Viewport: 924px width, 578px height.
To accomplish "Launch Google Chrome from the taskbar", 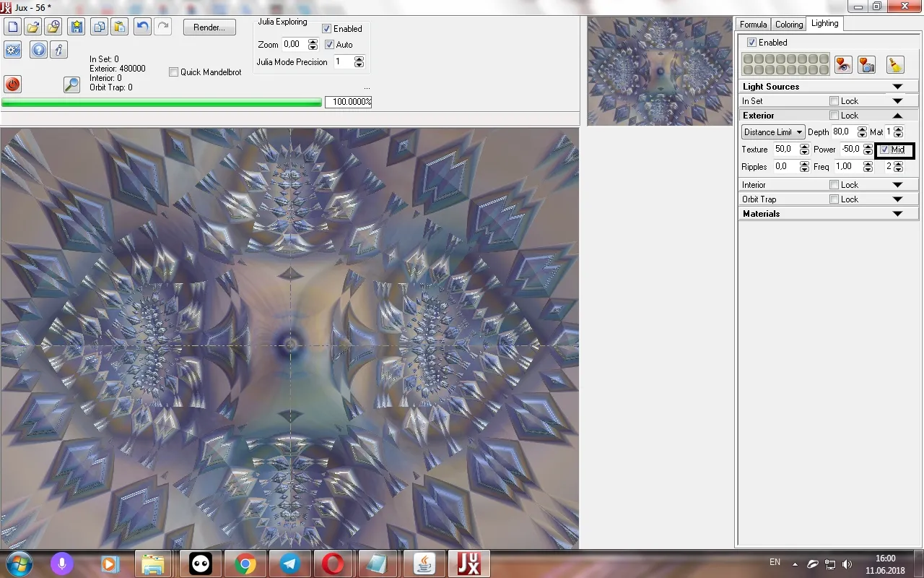I will point(245,564).
